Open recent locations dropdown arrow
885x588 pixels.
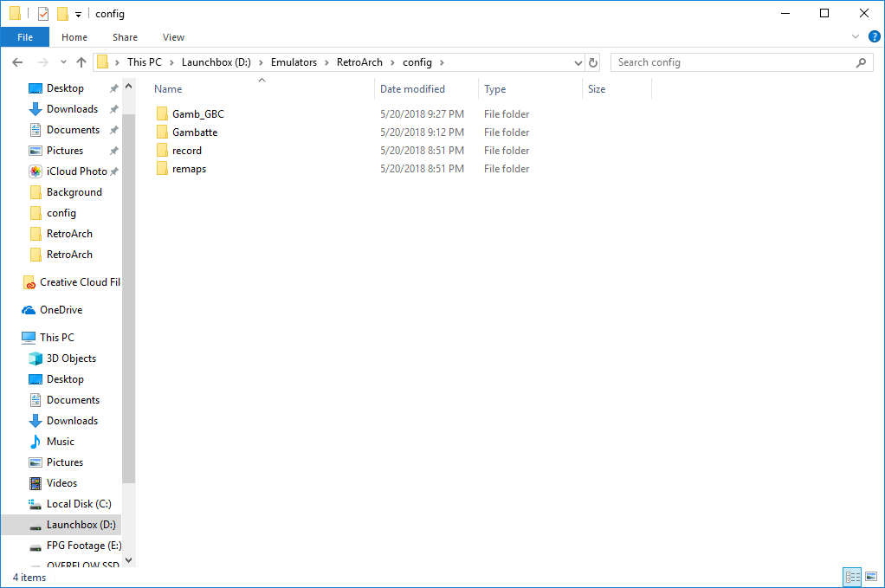coord(63,62)
